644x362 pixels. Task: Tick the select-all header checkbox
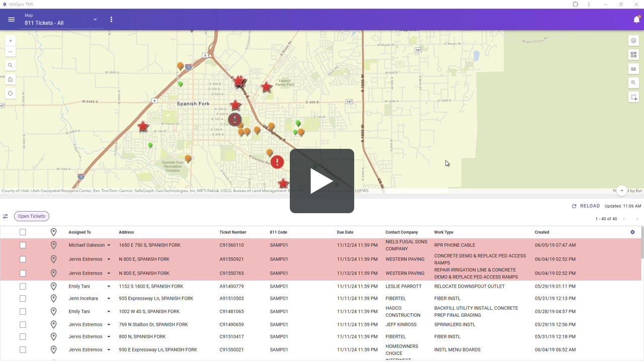(23, 232)
